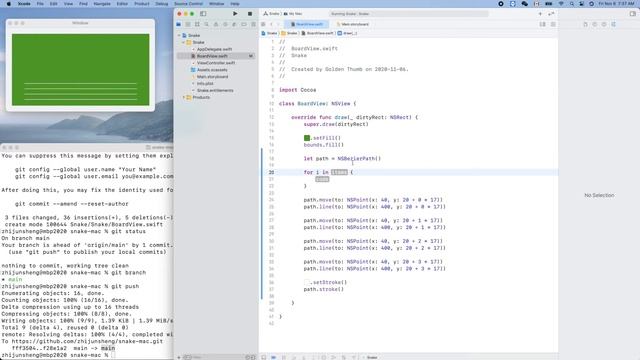
Task: Select BoardView.swift in navigator
Action: point(212,56)
